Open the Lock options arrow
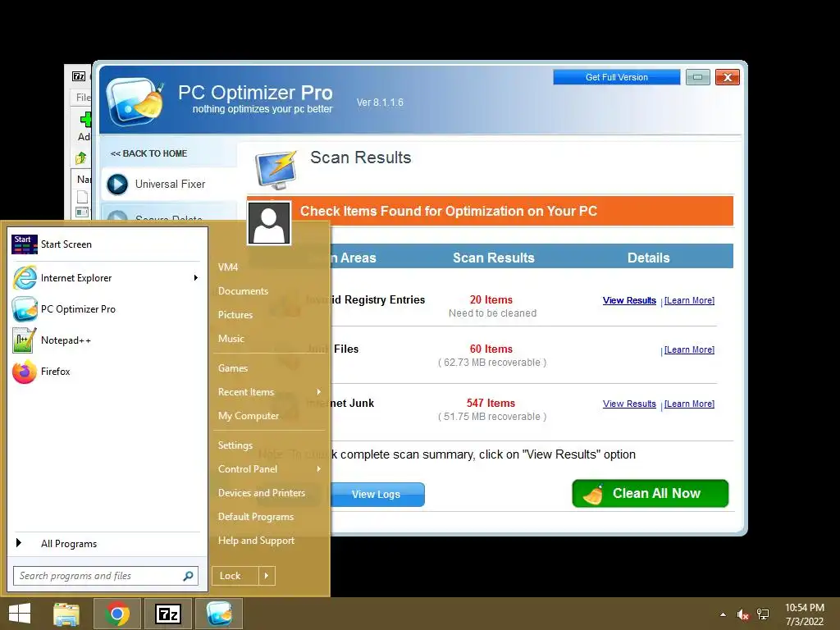The image size is (840, 630). pos(267,576)
